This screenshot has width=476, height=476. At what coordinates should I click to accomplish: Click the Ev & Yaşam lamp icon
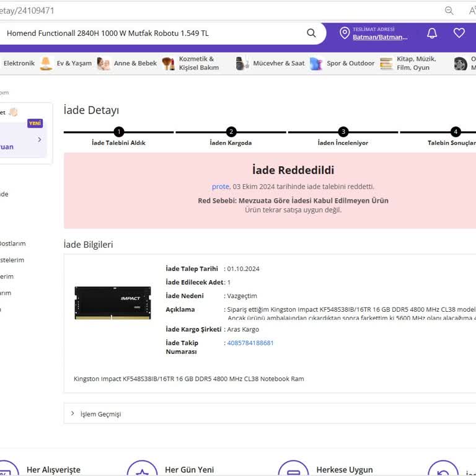(46, 63)
